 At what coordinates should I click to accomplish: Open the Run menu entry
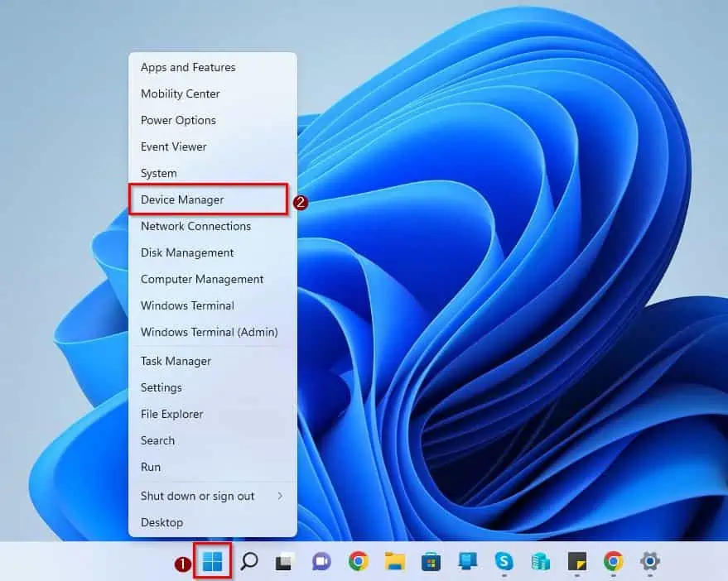(x=213, y=467)
